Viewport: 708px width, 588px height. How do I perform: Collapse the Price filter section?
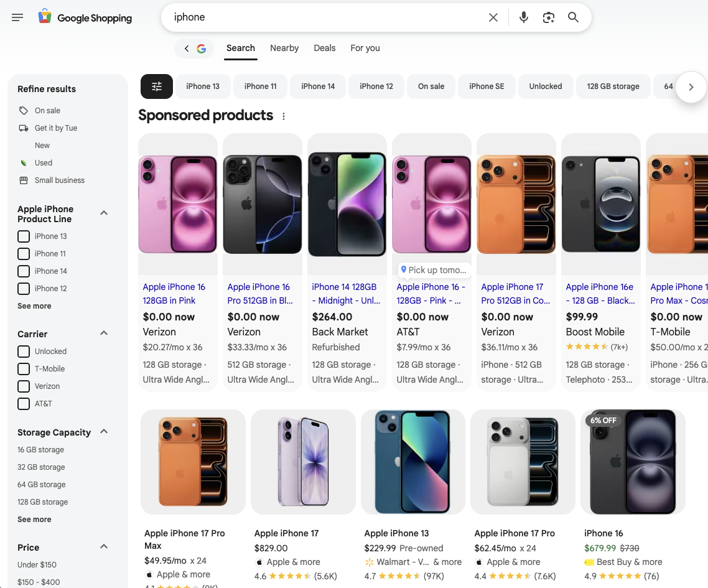click(x=104, y=546)
